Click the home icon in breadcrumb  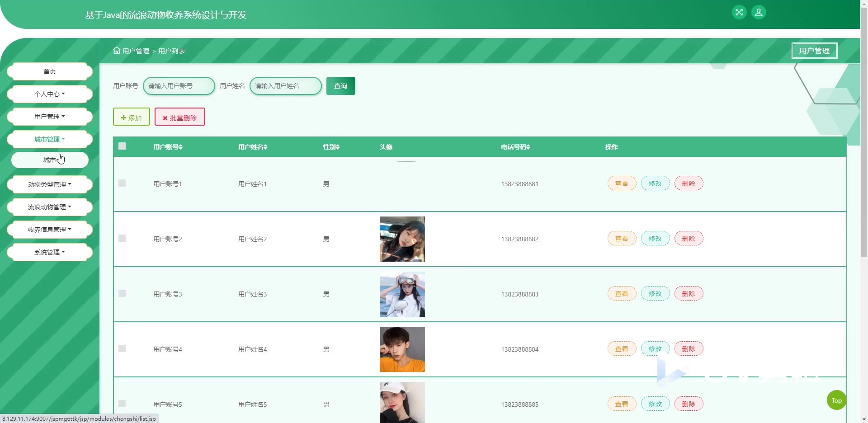(117, 50)
